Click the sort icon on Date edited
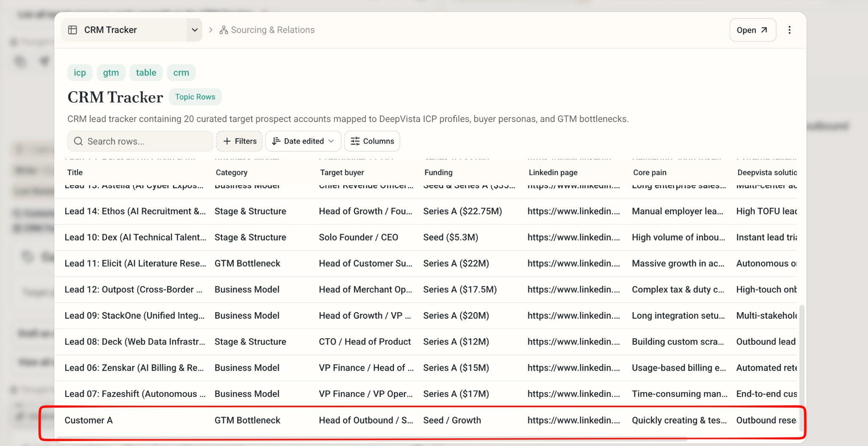Screen dimensions: 868x446 276,141
